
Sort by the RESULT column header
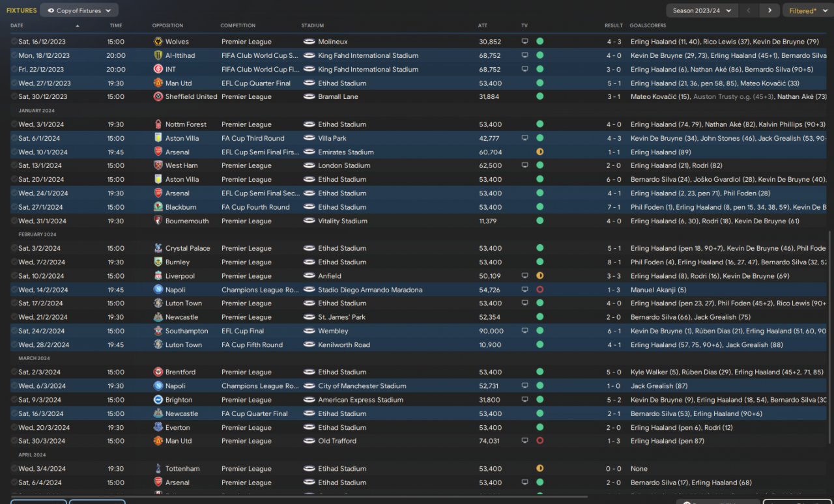point(614,25)
